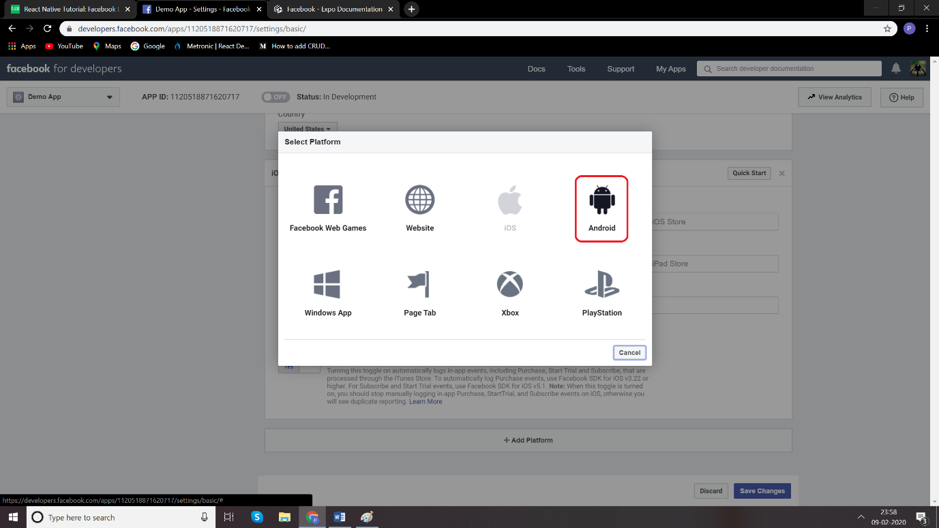Click the Search developer documentation field

[x=789, y=69]
